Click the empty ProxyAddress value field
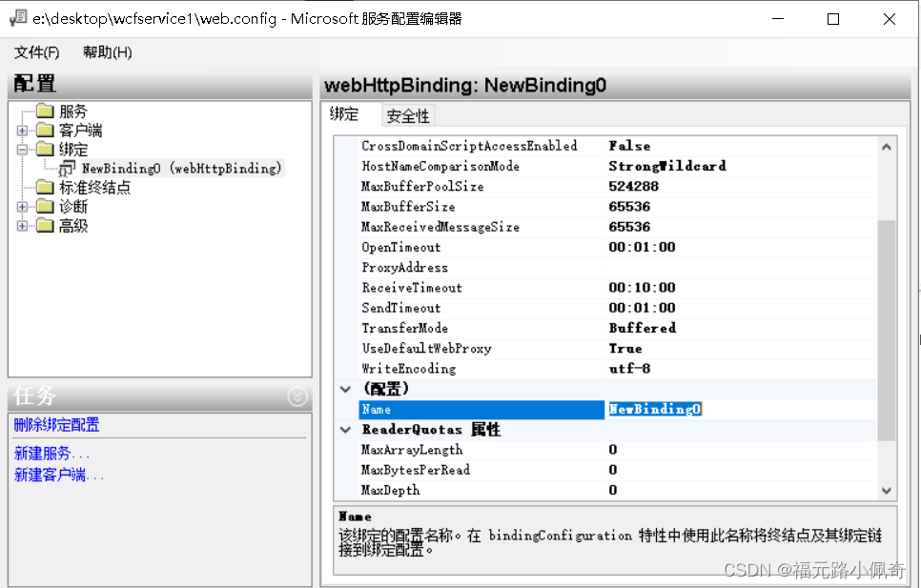Screen dimensions: 921x588 pos(740,268)
